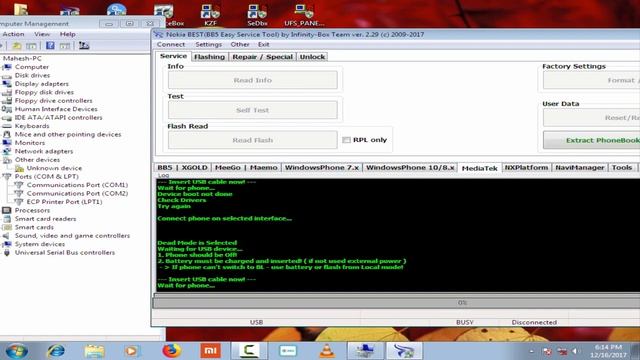The height and width of the screenshot is (360, 640).
Task: Open the Help menu in Computer Management
Action: tap(68, 34)
